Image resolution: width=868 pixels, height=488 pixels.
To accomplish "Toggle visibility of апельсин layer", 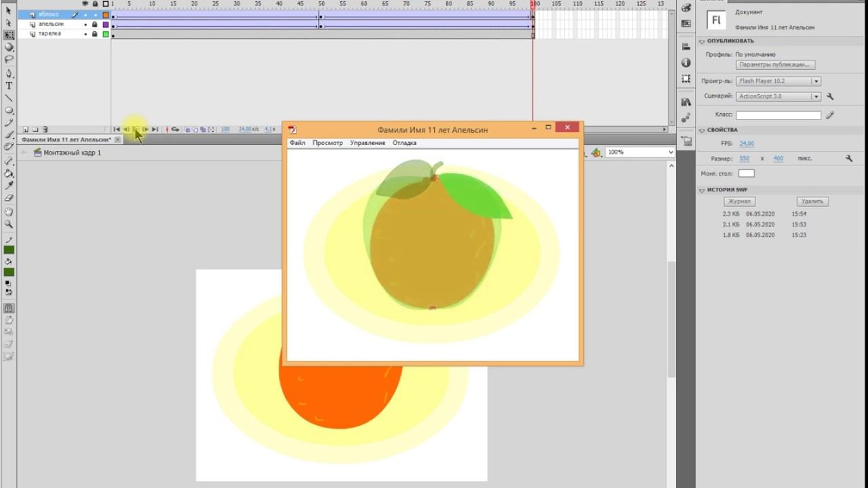I will tap(85, 24).
